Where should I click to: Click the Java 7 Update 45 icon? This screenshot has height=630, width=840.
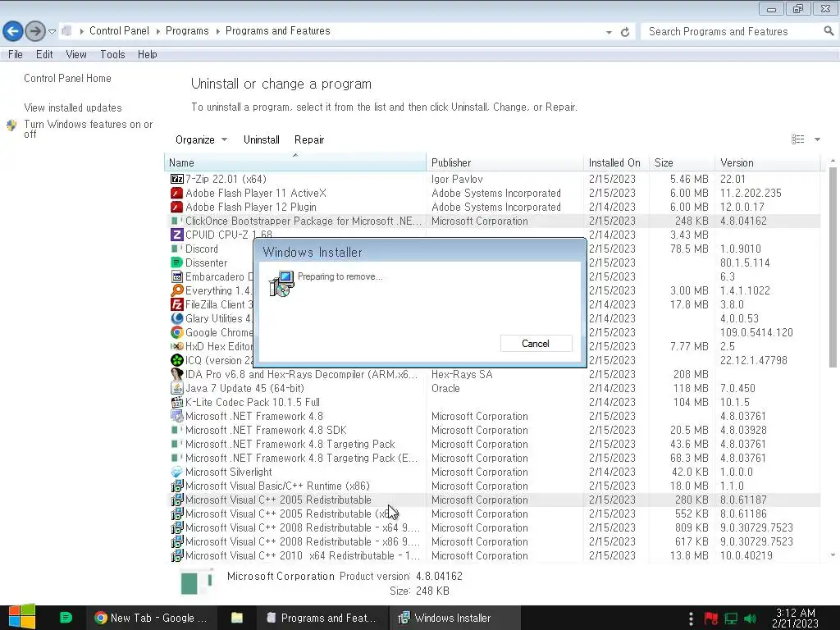(177, 388)
